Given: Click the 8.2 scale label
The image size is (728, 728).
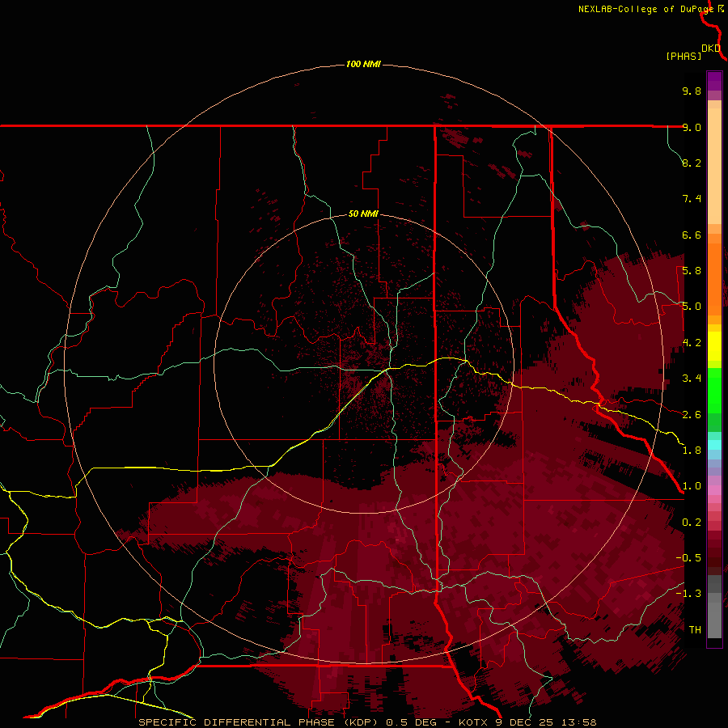Looking at the screenshot, I should coord(692,163).
